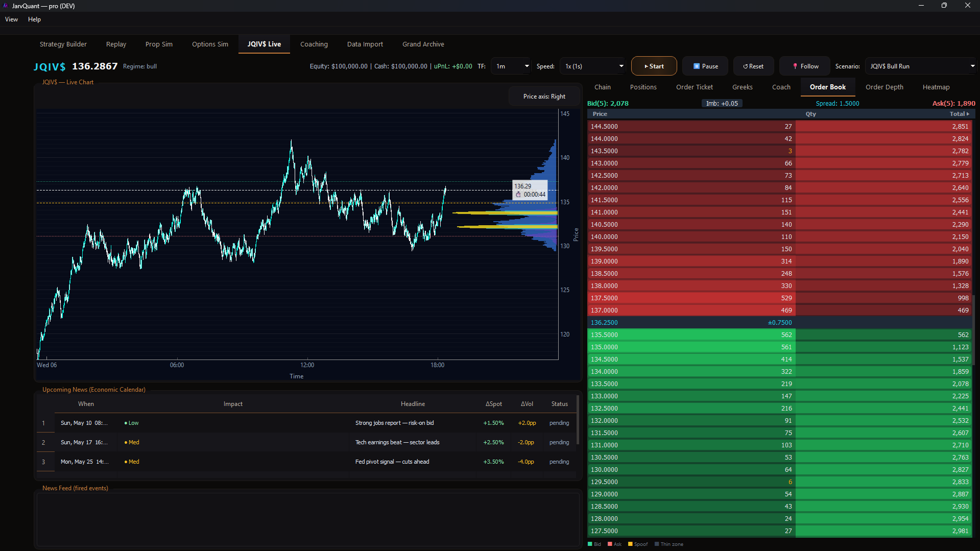Open the Speed 1x (1s) dropdown
Screen dimensions: 980x551
[593, 66]
